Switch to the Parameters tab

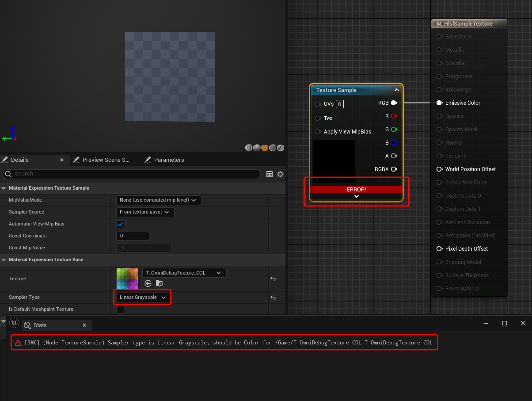point(169,160)
